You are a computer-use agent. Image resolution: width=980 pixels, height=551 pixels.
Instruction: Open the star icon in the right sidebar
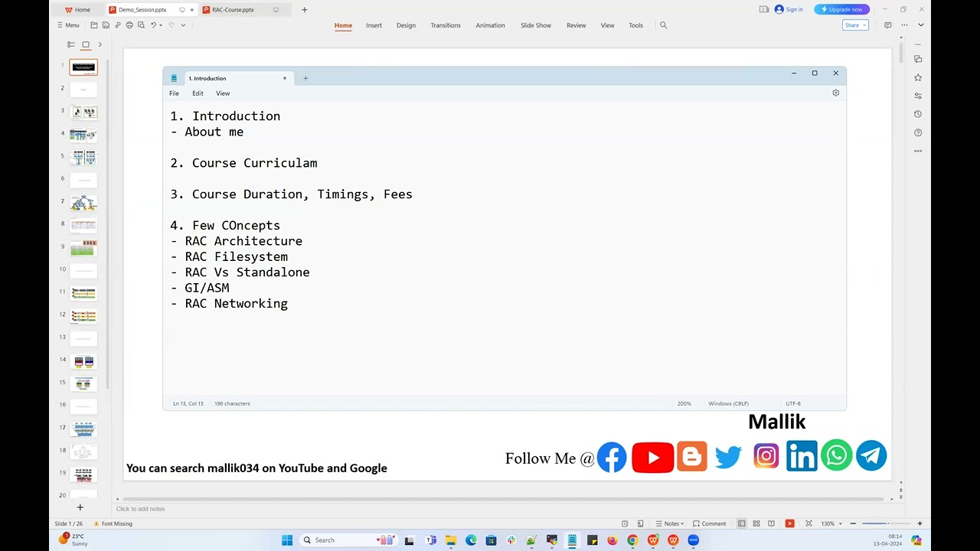(918, 77)
